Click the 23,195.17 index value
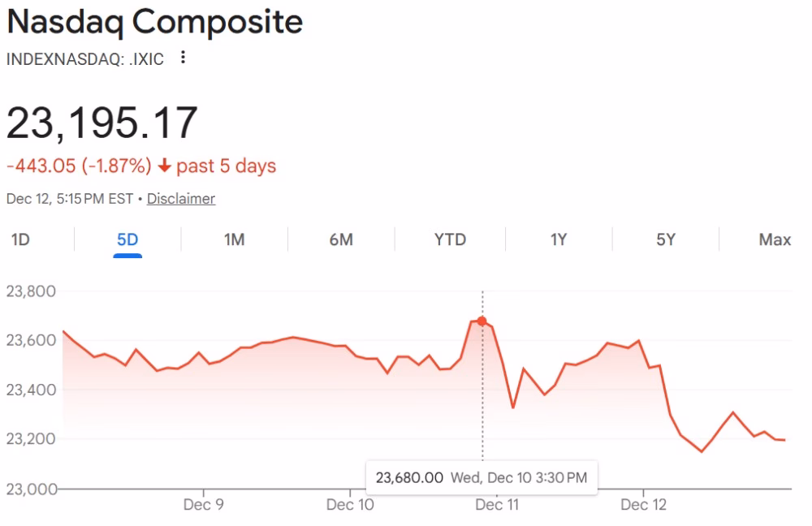This screenshot has width=812, height=526. 102,123
